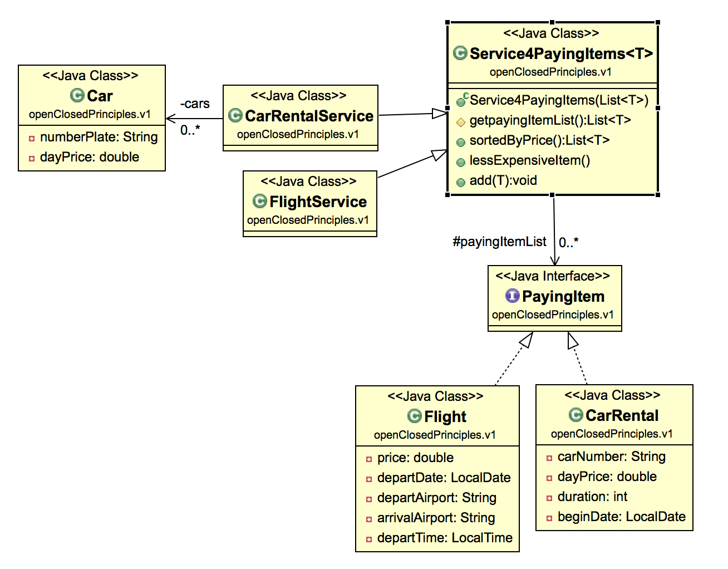This screenshot has width=728, height=569.
Task: Select the lessExpensiveItem() method entry
Action: pyautogui.click(x=529, y=161)
